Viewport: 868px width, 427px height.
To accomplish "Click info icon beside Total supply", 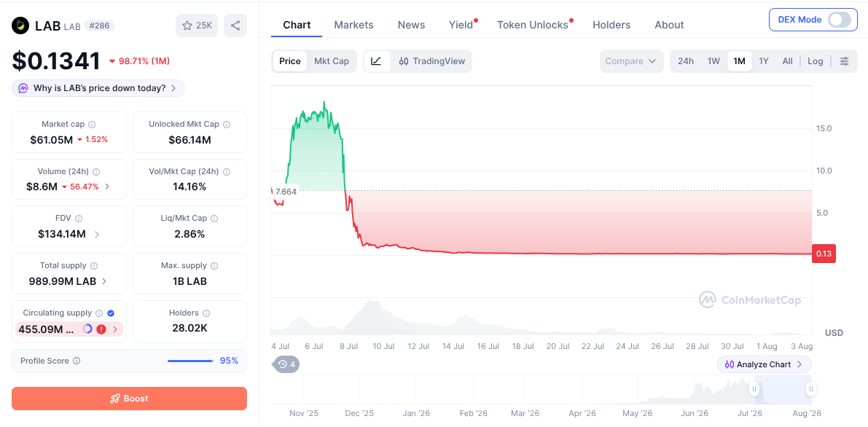I will [94, 266].
